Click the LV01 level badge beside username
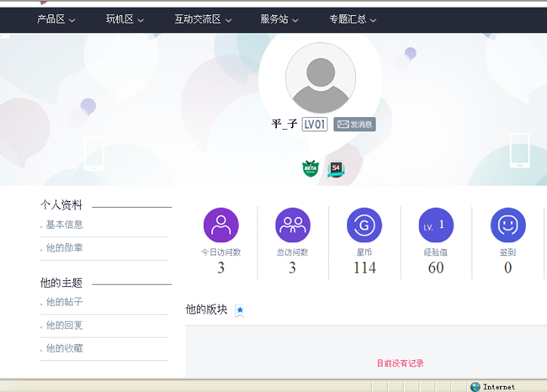The image size is (547, 392). coord(315,124)
